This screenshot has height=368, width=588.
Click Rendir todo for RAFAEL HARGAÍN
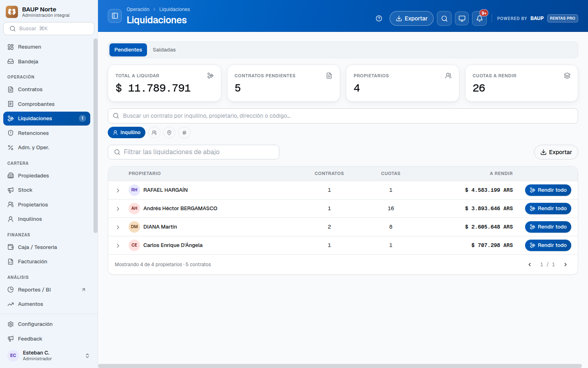(548, 190)
